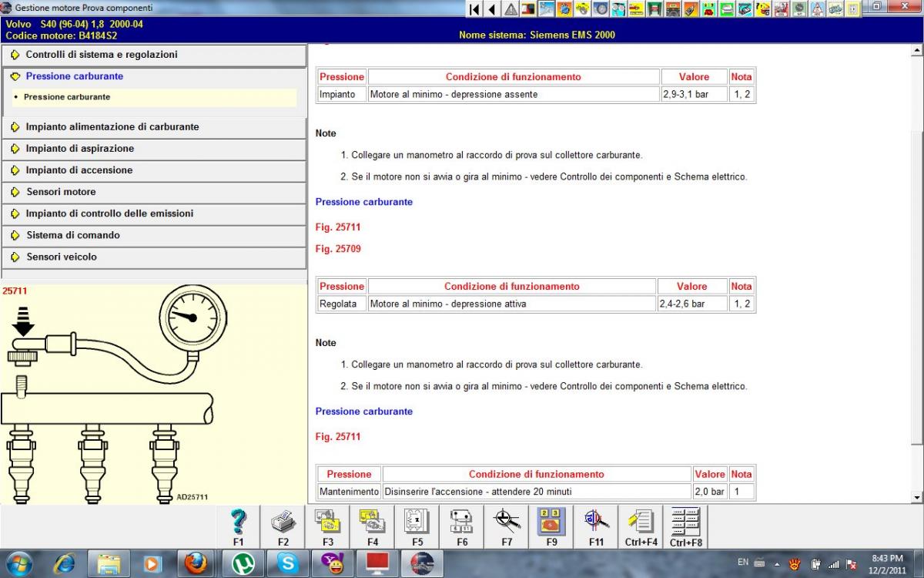924x578 pixels.
Task: Click the Impianto pressure cell
Action: pyautogui.click(x=342, y=94)
